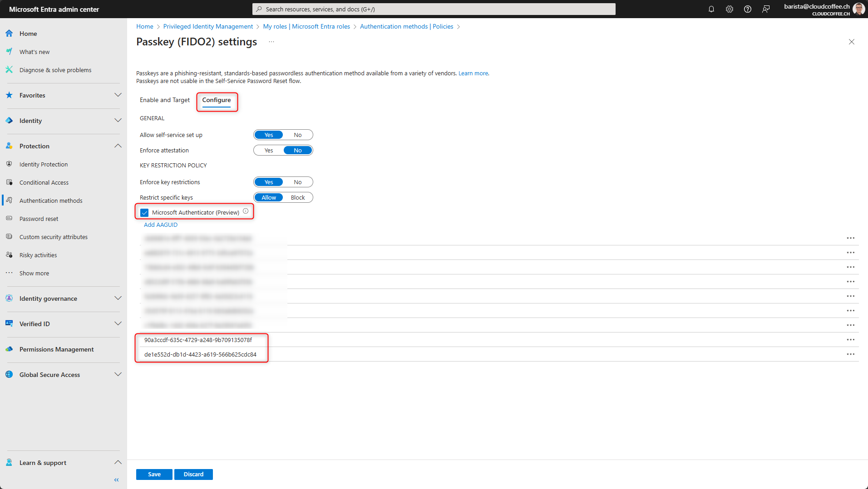
Task: Set Restrict specific keys to Block
Action: (298, 198)
